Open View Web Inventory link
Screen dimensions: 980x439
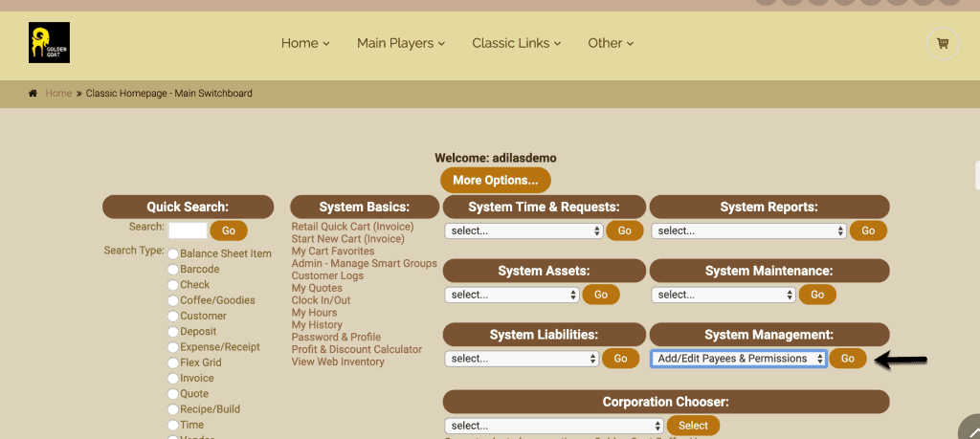pos(338,362)
